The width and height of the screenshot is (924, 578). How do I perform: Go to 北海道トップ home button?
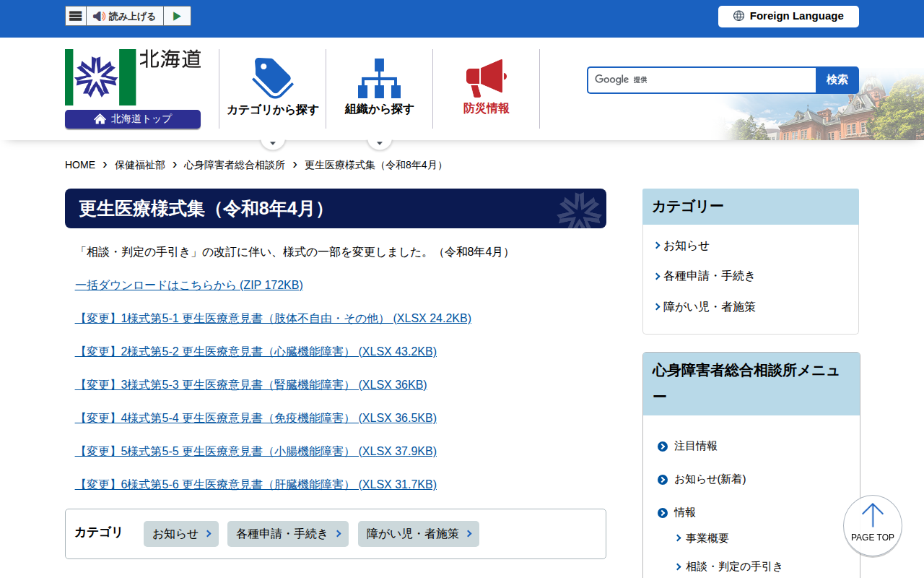point(133,119)
